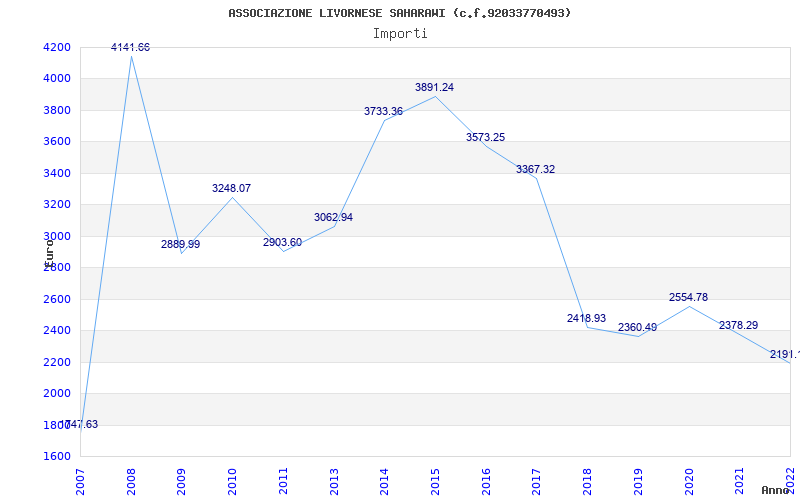
Task: Select the 2013 x-axis year label
Action: pos(334,481)
